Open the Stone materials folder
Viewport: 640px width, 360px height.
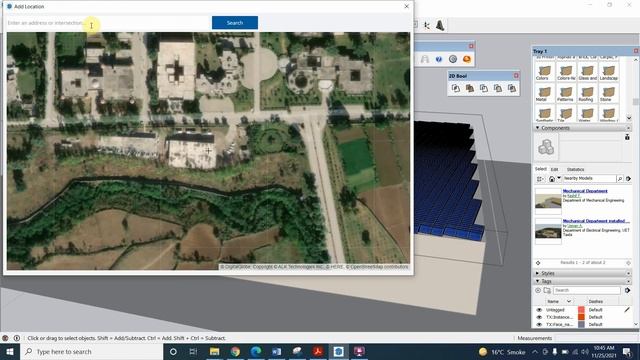tap(608, 93)
